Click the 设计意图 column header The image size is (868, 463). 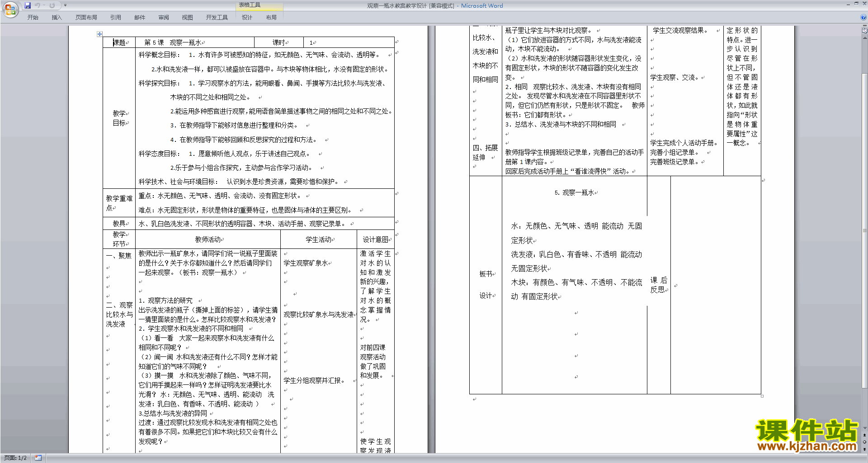click(376, 239)
